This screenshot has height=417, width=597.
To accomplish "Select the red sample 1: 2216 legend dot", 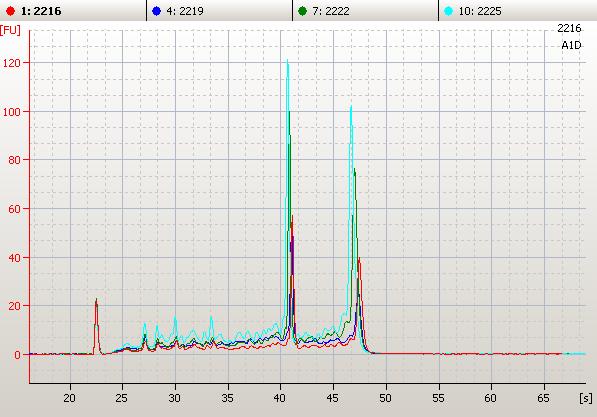I will (x=10, y=11).
